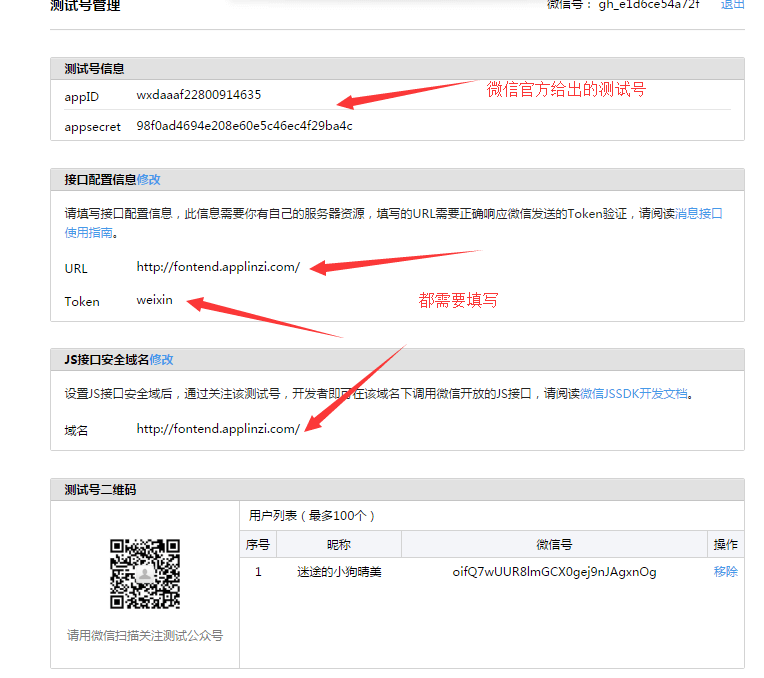The width and height of the screenshot is (764, 678).
Task: Click the 昵称 column header
Action: pos(339,544)
